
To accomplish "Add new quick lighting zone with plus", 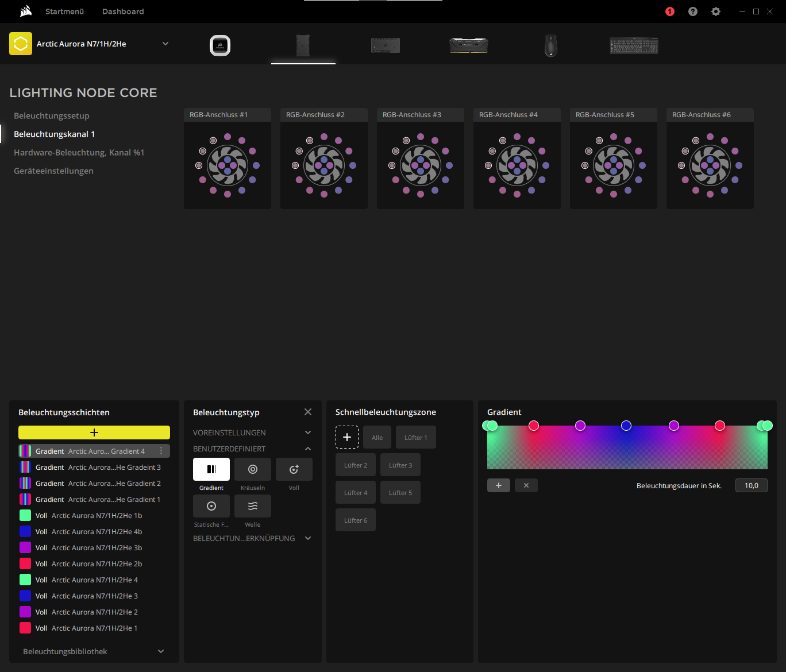I will tap(347, 437).
